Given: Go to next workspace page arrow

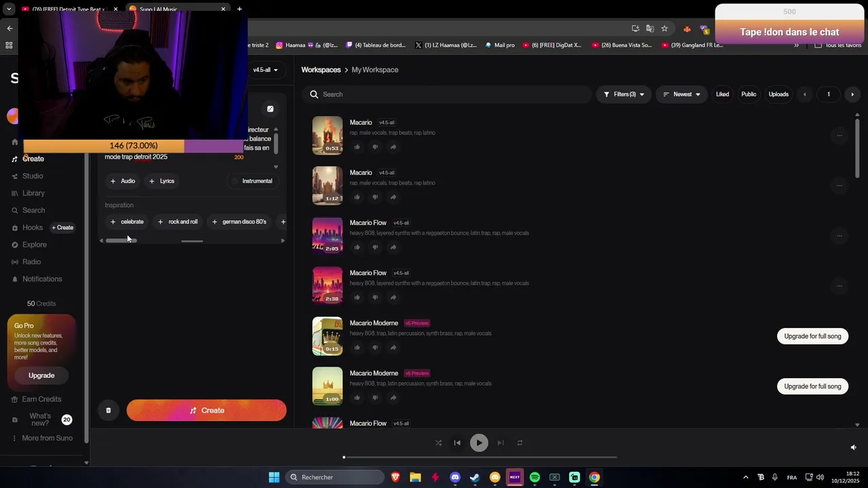Looking at the screenshot, I should coord(852,94).
